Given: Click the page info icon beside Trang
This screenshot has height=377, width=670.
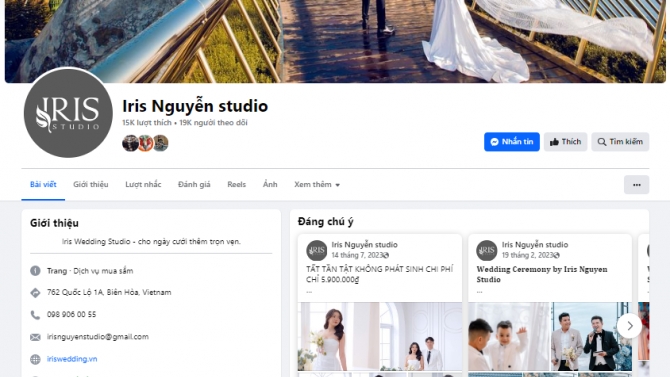Looking at the screenshot, I should coord(35,271).
